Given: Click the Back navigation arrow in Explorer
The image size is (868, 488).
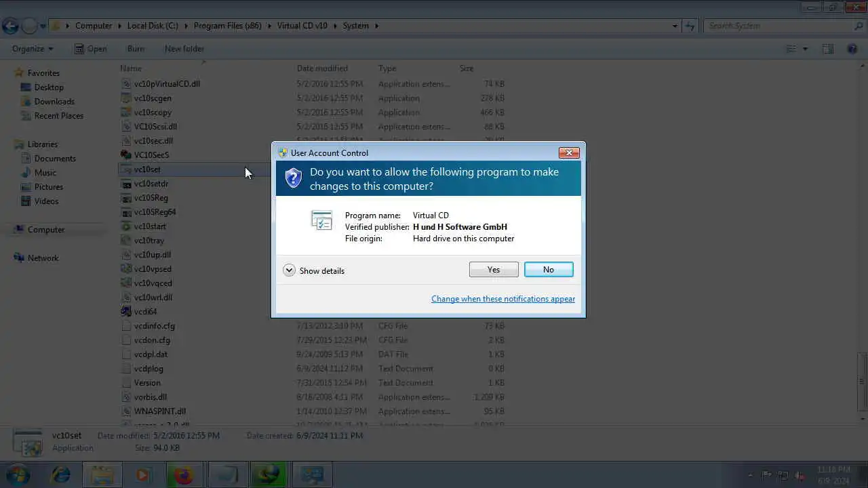Looking at the screenshot, I should [10, 26].
